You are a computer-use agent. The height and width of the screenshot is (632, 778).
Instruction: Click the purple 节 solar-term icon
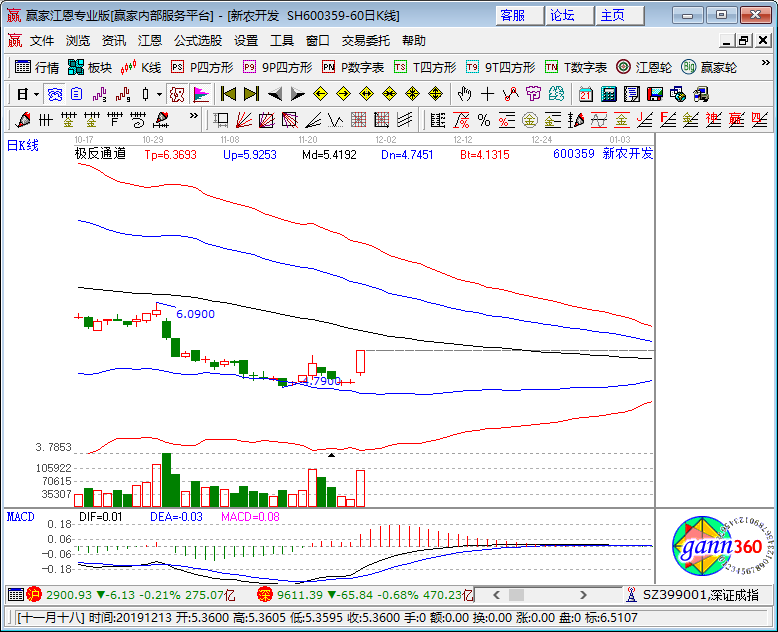click(x=533, y=94)
